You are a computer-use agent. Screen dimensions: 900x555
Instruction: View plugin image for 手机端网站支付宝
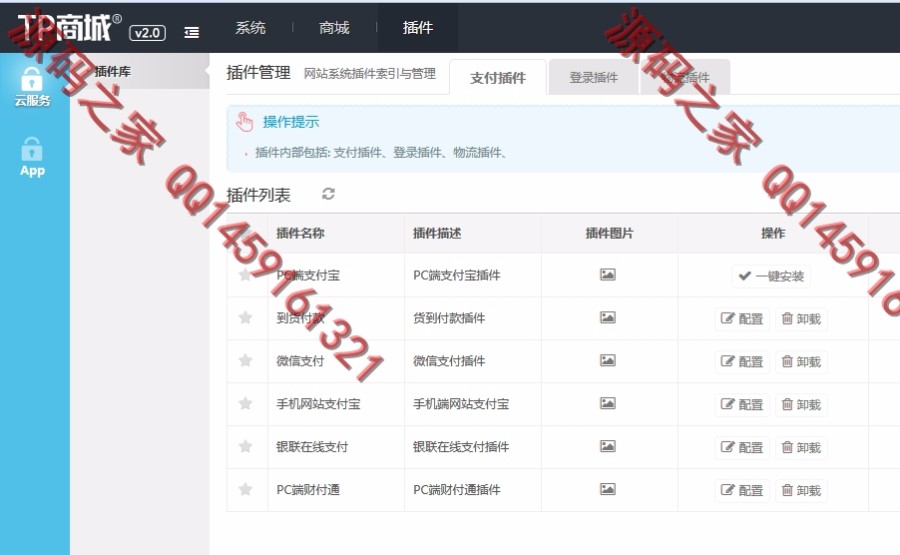point(608,403)
